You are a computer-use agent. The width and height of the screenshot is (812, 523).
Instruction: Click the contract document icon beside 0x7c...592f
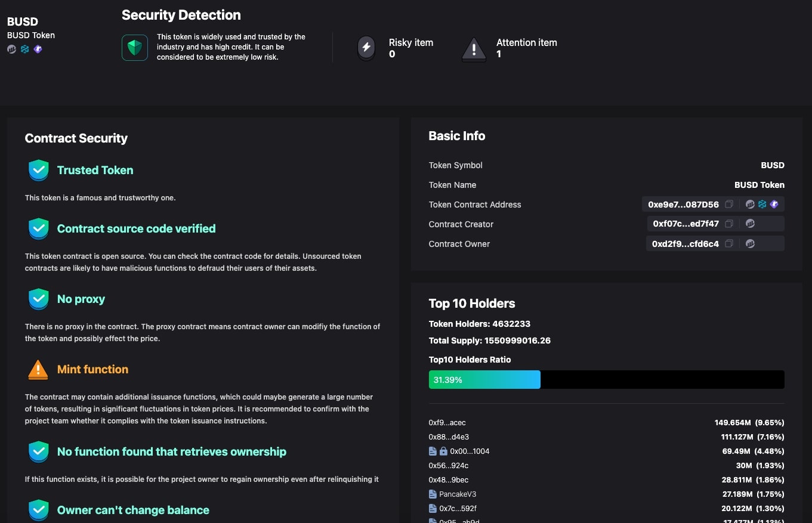433,509
